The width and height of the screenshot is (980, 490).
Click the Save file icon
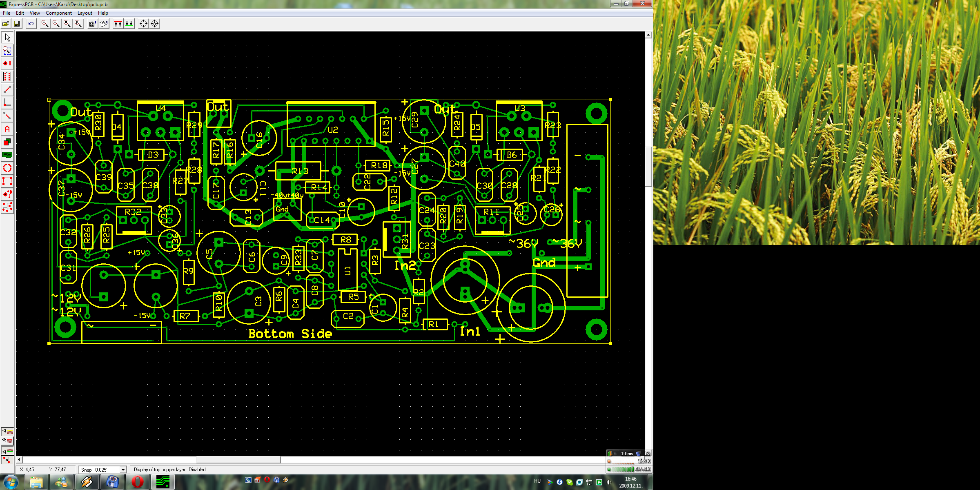coord(17,24)
